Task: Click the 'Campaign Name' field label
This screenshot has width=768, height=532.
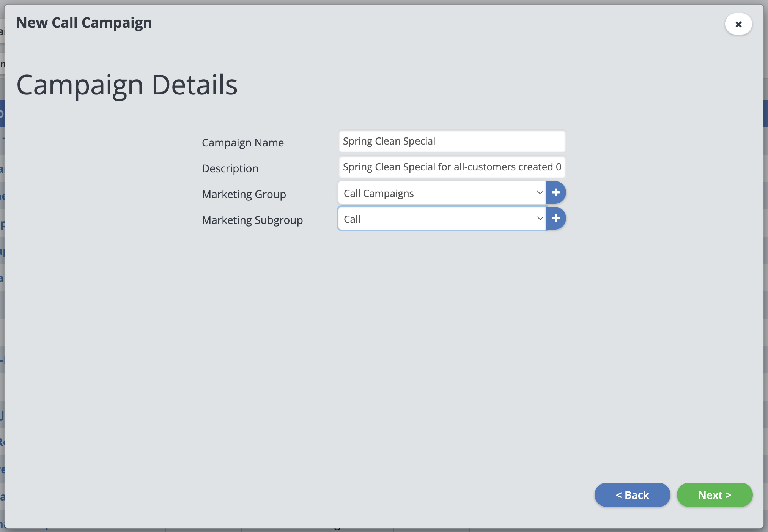Action: point(243,143)
